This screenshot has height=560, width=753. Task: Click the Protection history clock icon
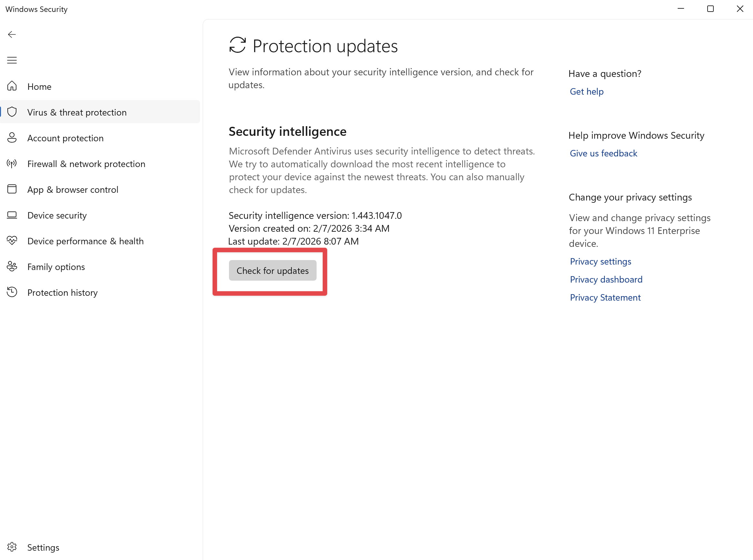(12, 292)
